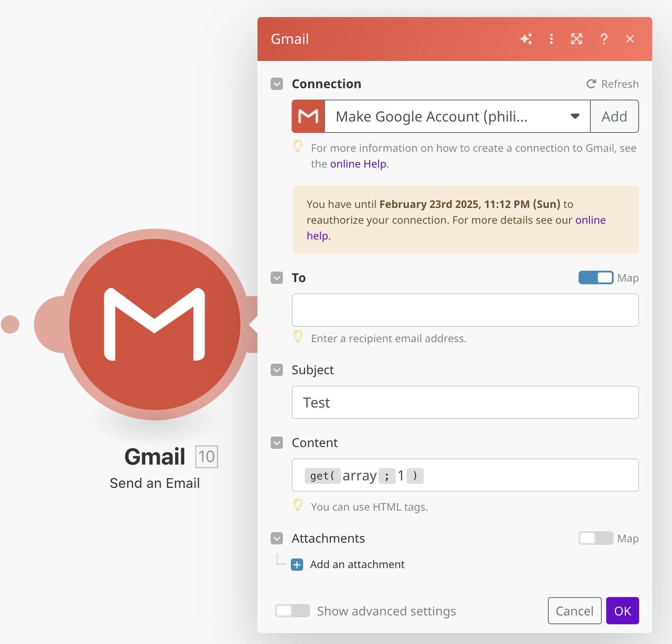This screenshot has height=644, width=672.
Task: Click the 'get(' function token in Content
Action: pyautogui.click(x=322, y=476)
